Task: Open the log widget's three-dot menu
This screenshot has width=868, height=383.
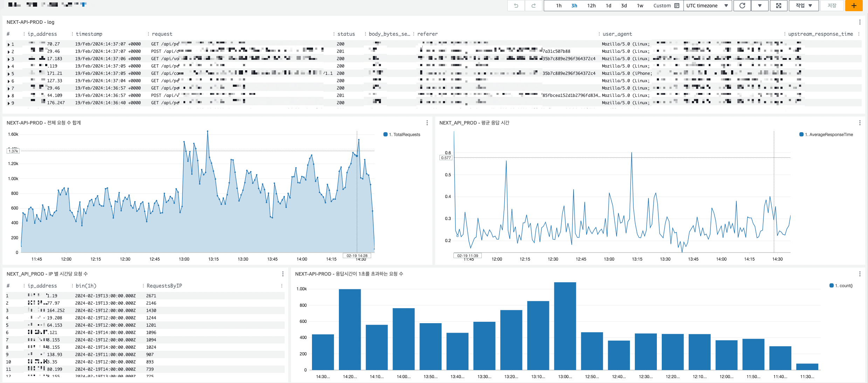Action: [860, 22]
